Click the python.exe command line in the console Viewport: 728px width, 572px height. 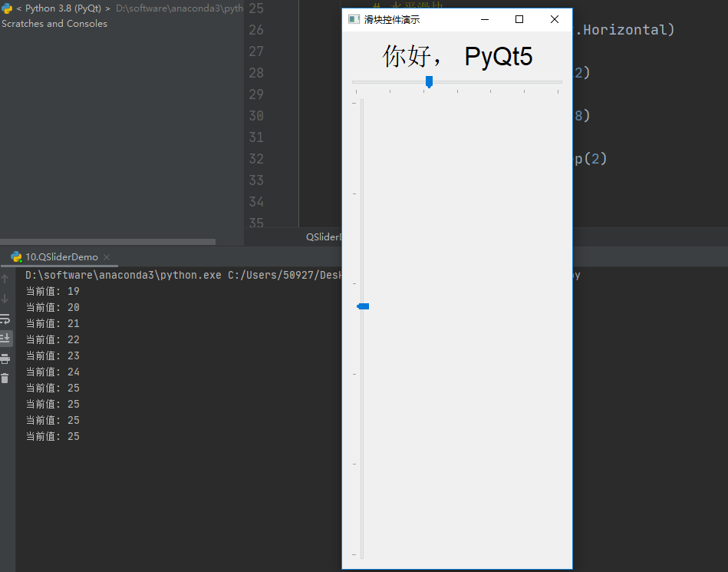tap(183, 275)
